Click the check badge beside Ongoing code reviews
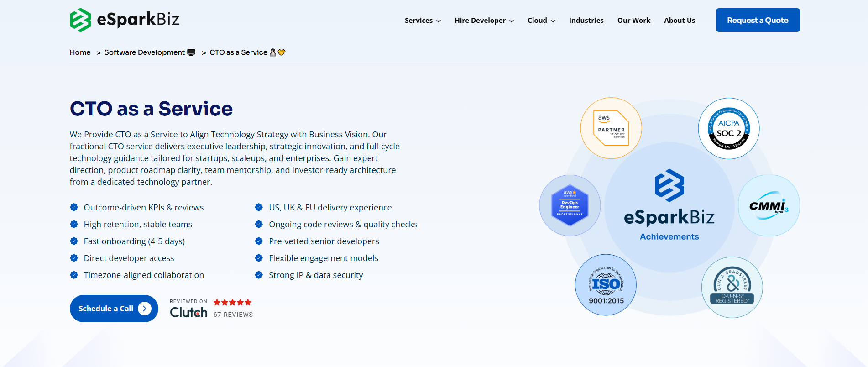Screen dimensions: 868x367 click(x=259, y=224)
